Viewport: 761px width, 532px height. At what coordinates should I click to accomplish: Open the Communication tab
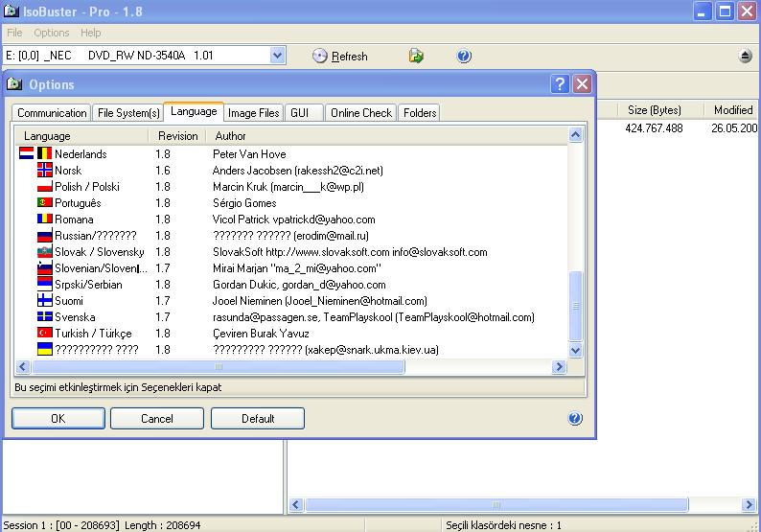click(53, 113)
